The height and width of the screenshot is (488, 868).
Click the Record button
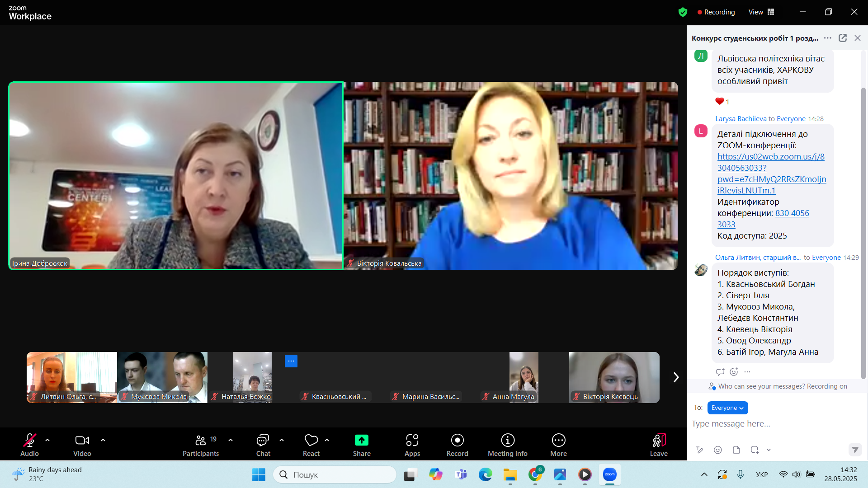point(458,445)
